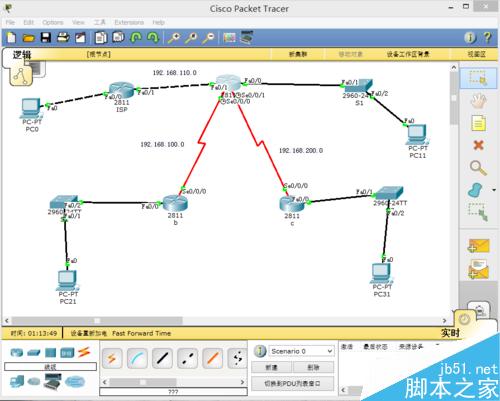Pick the copper straight-through cable icon

(x=162, y=358)
